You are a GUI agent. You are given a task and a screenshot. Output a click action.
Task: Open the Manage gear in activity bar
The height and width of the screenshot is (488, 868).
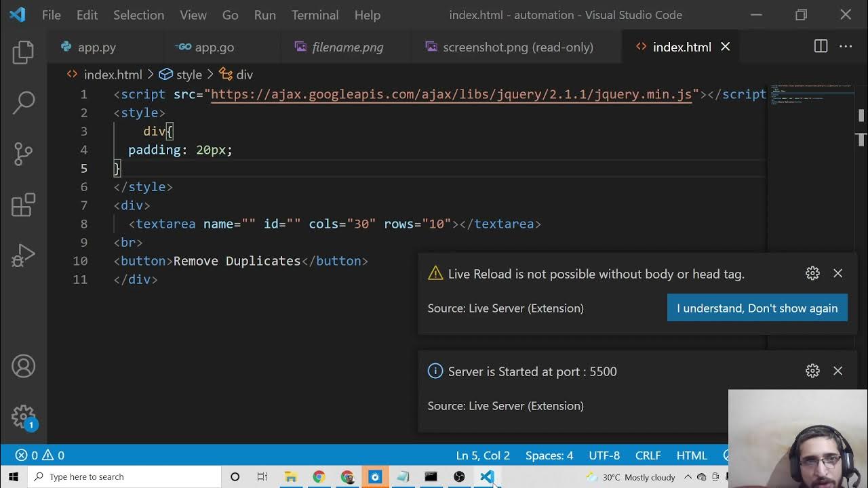coord(23,415)
